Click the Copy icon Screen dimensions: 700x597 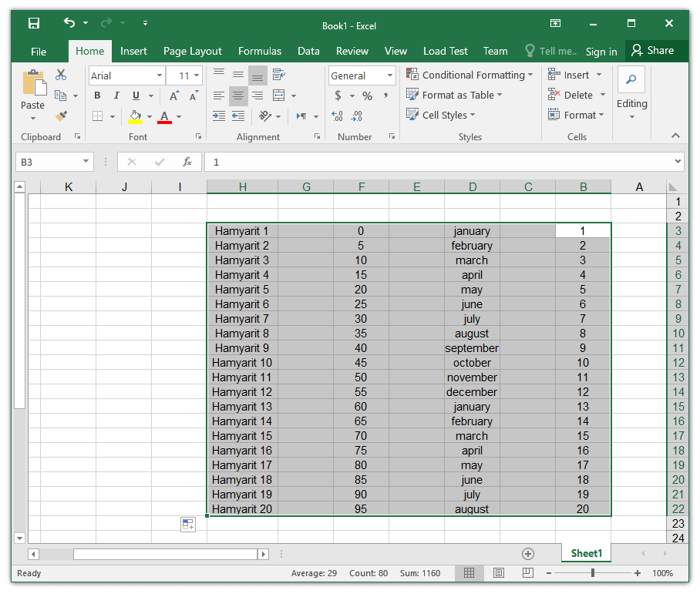pyautogui.click(x=60, y=96)
